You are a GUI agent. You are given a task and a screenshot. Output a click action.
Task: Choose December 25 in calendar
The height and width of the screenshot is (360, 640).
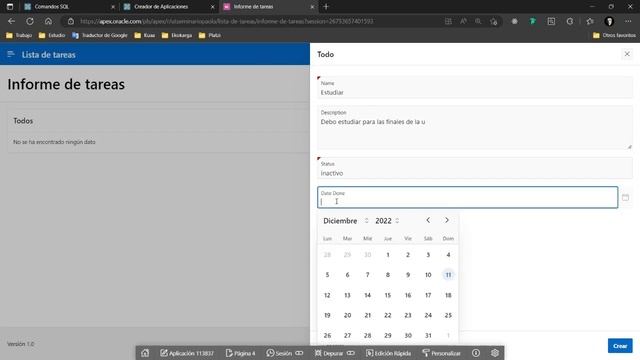tap(448, 315)
